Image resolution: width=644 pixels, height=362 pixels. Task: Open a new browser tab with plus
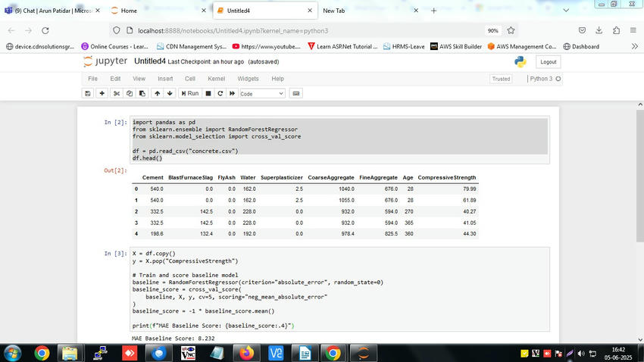pyautogui.click(x=433, y=11)
